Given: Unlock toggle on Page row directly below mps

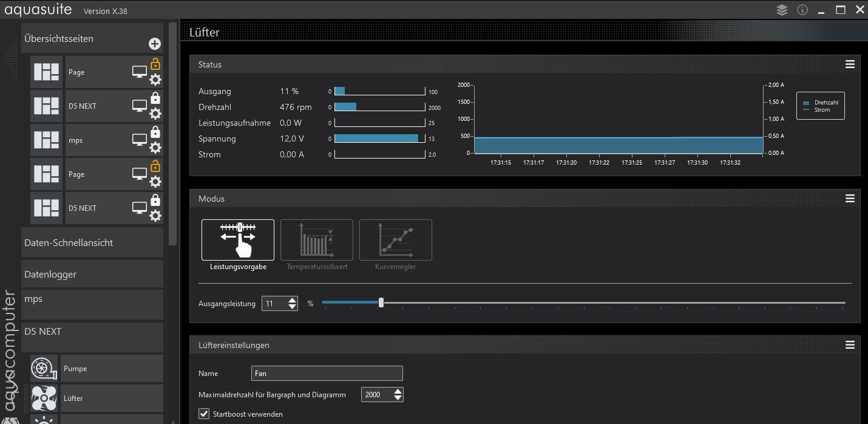Looking at the screenshot, I should click(155, 166).
